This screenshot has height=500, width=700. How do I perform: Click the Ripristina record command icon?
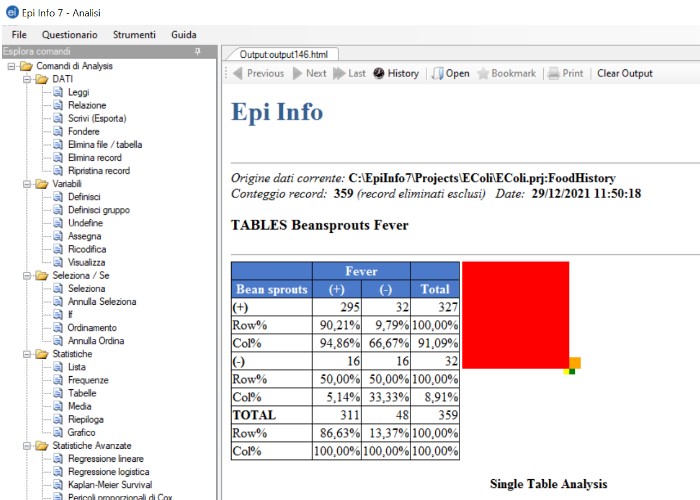click(58, 171)
